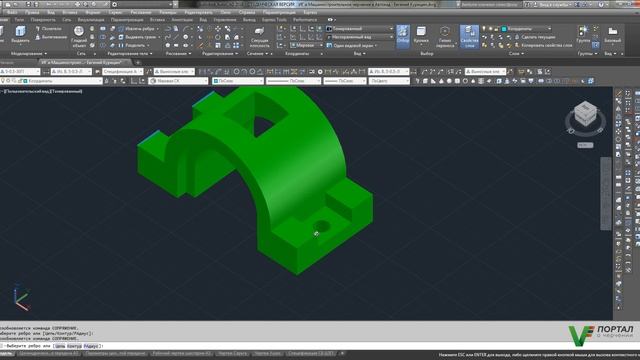This screenshot has width=640, height=360.
Task: Open the Мировая СК dropdown in toolbar
Action: pos(178,81)
